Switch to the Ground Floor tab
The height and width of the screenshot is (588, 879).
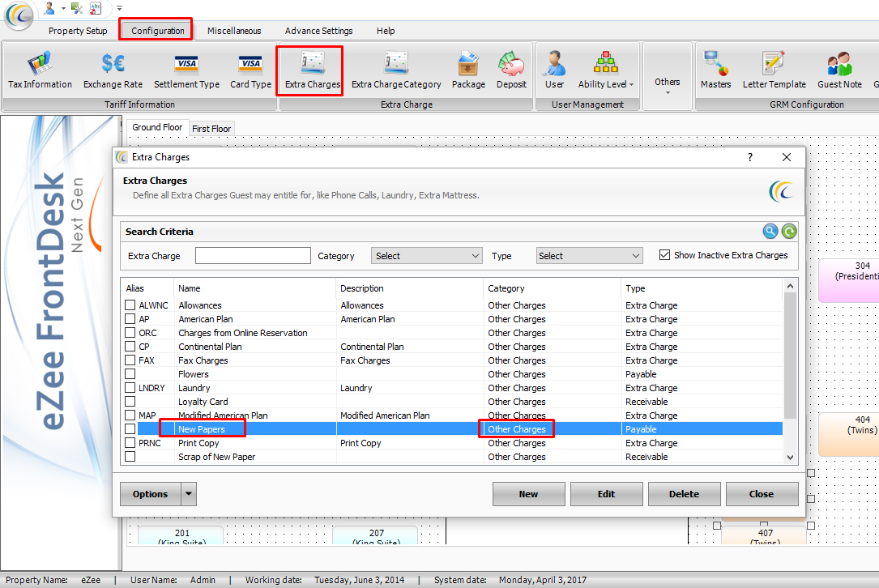(157, 127)
